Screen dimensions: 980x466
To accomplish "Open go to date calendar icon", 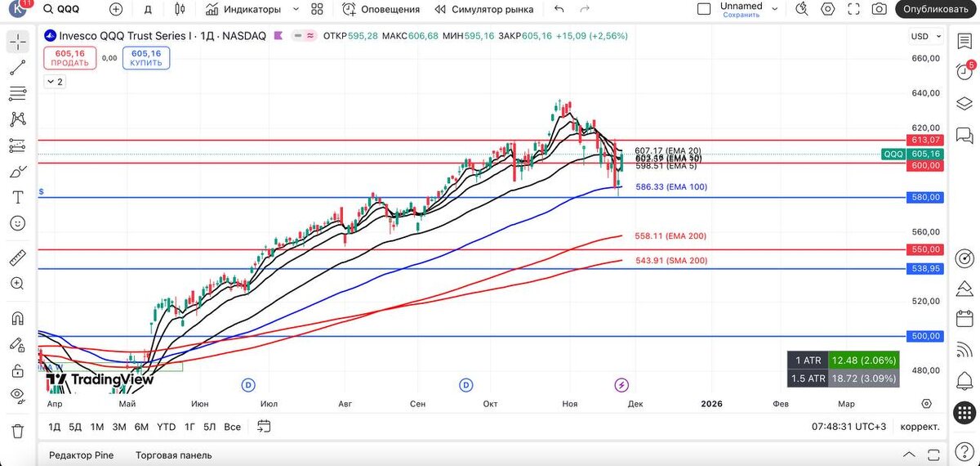I will coord(264,426).
